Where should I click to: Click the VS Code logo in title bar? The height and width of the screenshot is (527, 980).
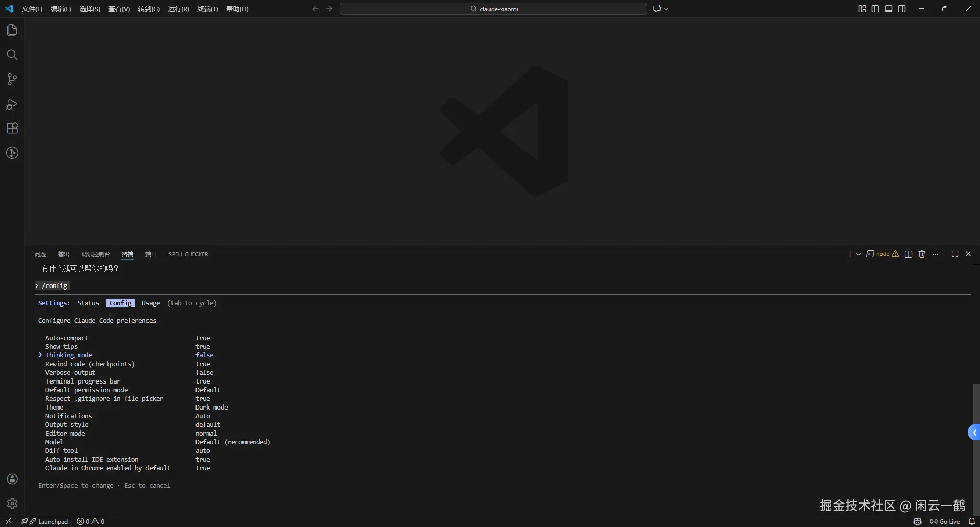(x=9, y=9)
